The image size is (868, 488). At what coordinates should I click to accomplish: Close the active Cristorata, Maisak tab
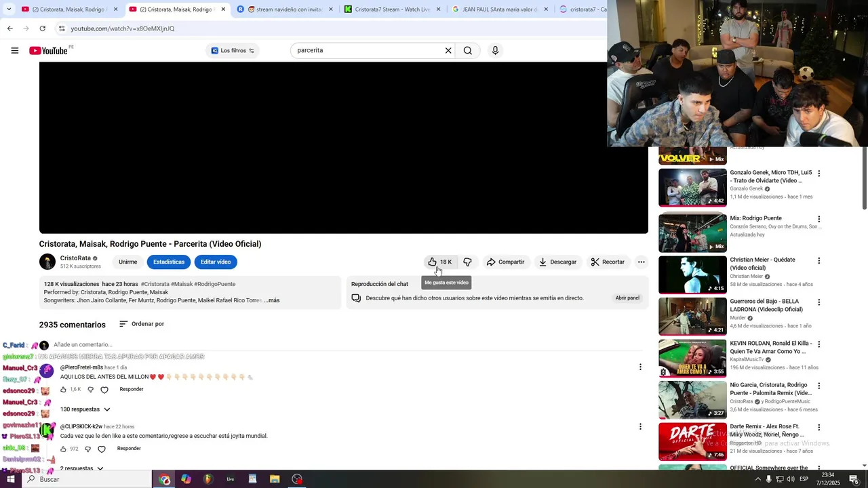(x=223, y=9)
